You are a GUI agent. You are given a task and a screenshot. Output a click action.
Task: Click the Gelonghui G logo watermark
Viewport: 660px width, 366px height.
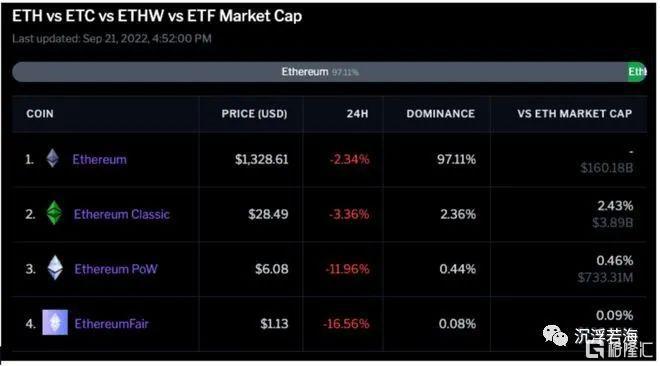click(595, 350)
